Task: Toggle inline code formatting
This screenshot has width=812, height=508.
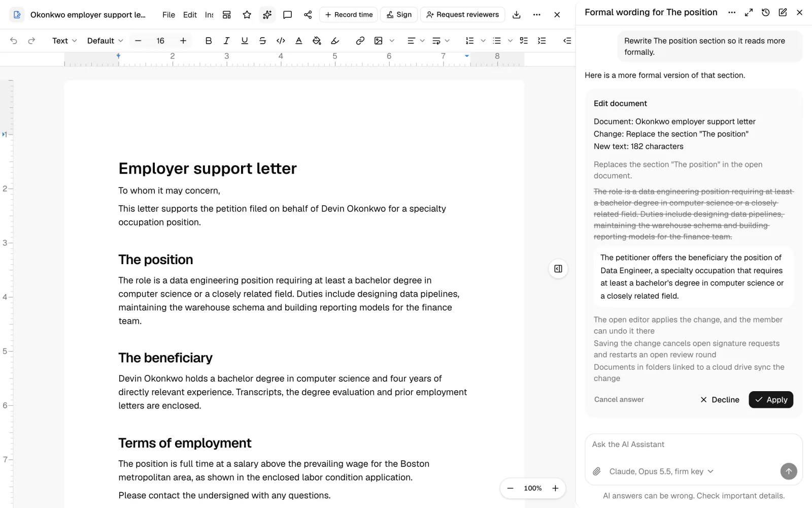Action: 281,41
